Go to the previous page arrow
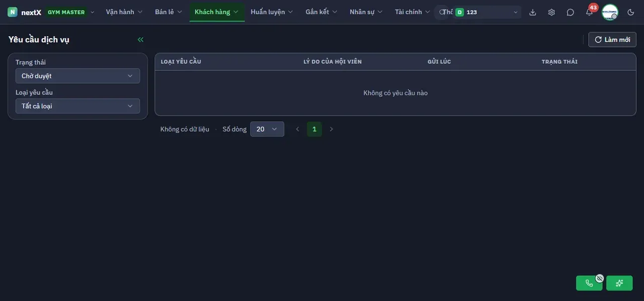 click(297, 129)
